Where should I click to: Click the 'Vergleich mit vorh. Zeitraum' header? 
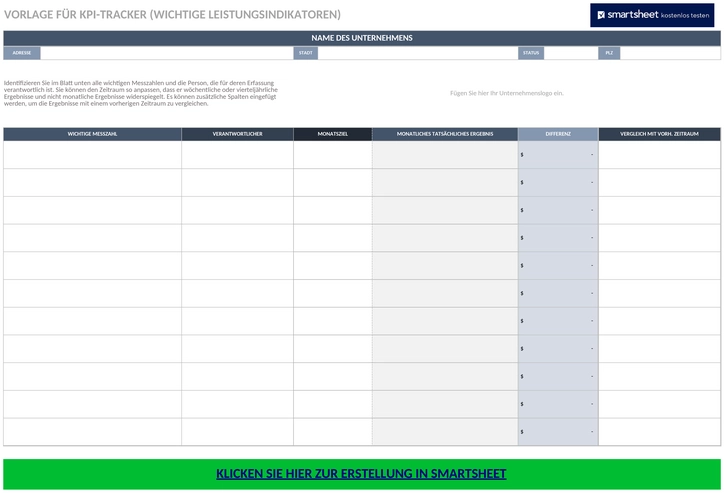tap(659, 134)
